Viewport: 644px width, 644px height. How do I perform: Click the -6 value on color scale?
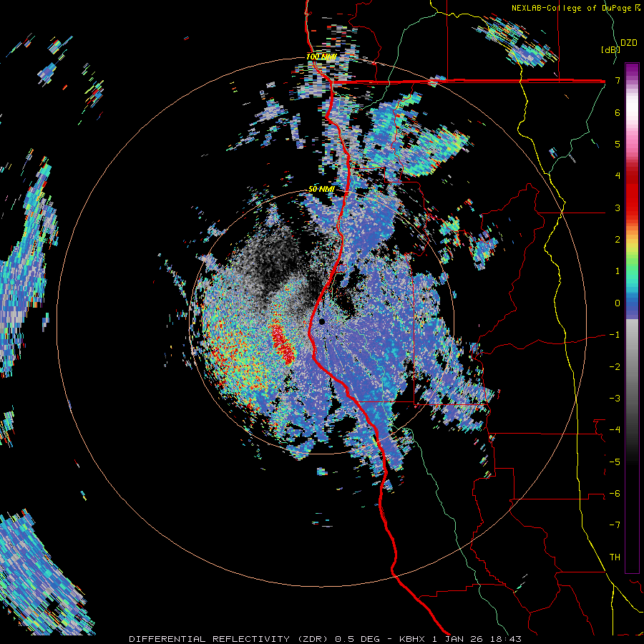[x=615, y=494]
